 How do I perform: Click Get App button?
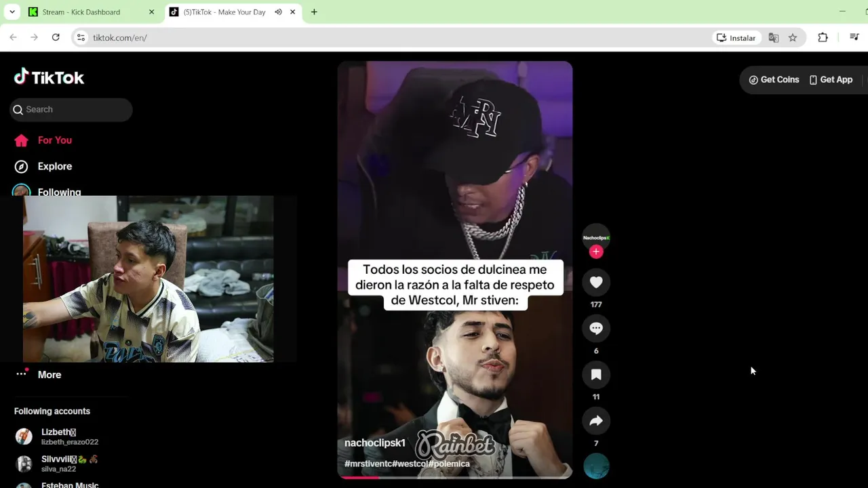coord(831,79)
